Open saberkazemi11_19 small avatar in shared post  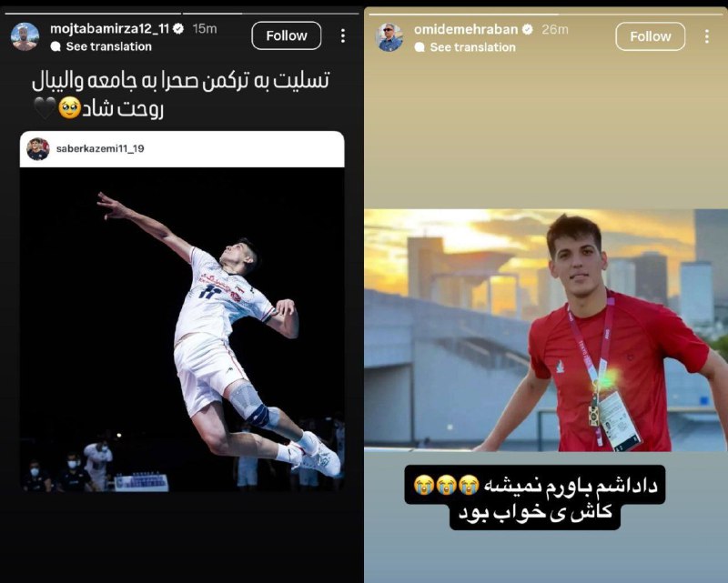click(x=38, y=149)
